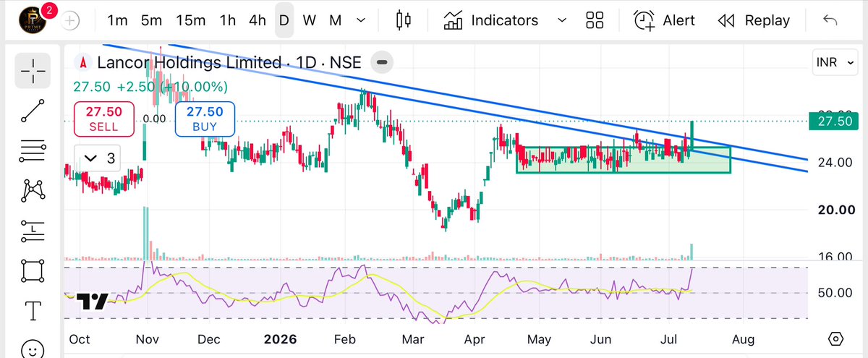The image size is (868, 358).
Task: Open the candlestick chart style selector
Action: pos(404,20)
